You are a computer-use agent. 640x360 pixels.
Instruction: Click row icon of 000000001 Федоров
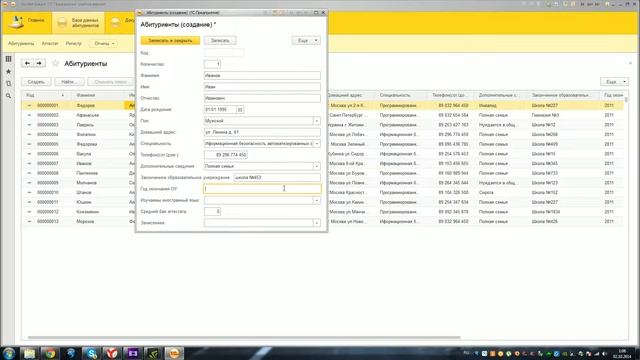click(29, 105)
